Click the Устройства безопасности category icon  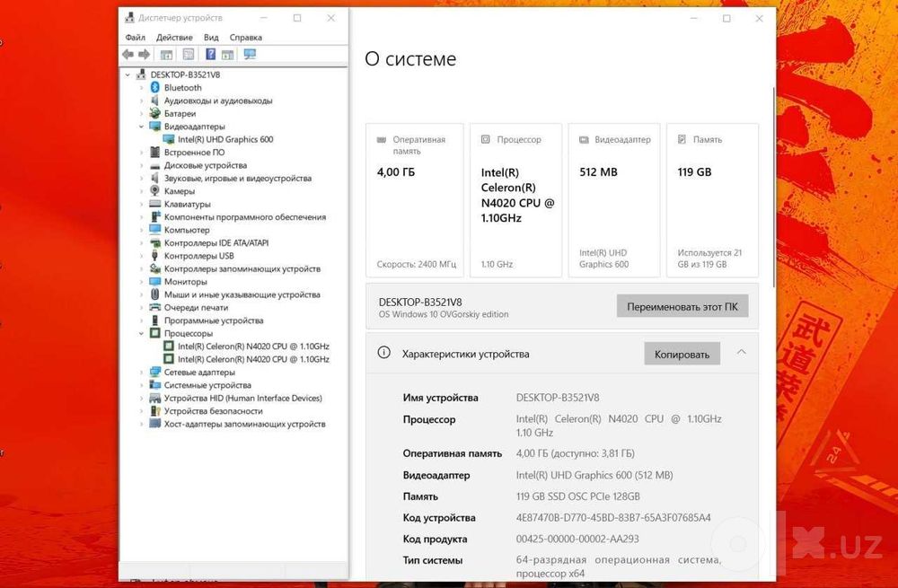(x=154, y=410)
